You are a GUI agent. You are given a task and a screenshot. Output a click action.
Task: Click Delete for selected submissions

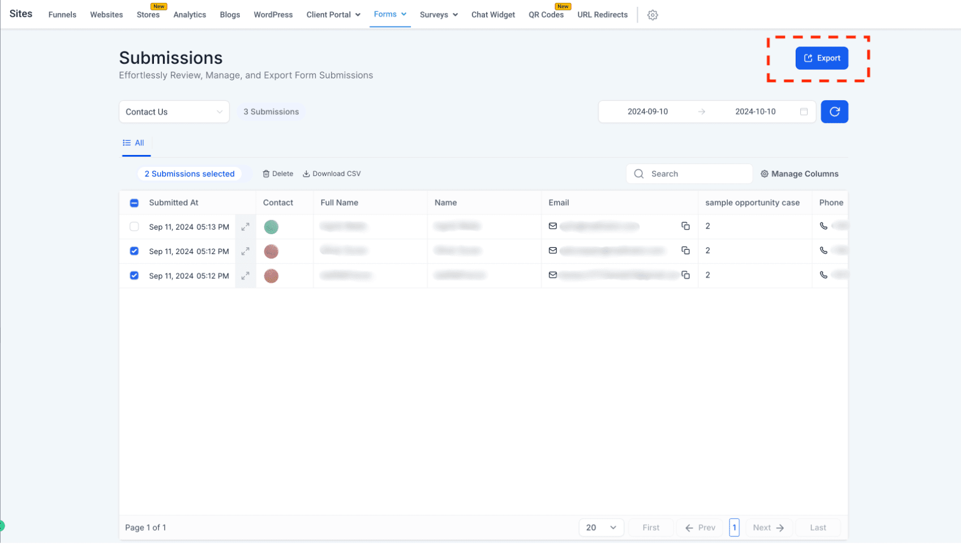(x=278, y=174)
